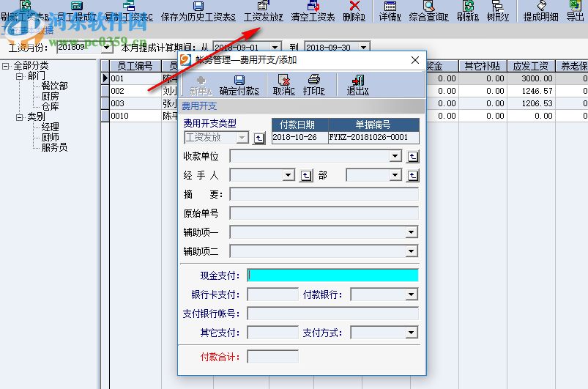This screenshot has height=389, width=588.
Task: Click add button beside 收款单位 field
Action: click(x=413, y=157)
